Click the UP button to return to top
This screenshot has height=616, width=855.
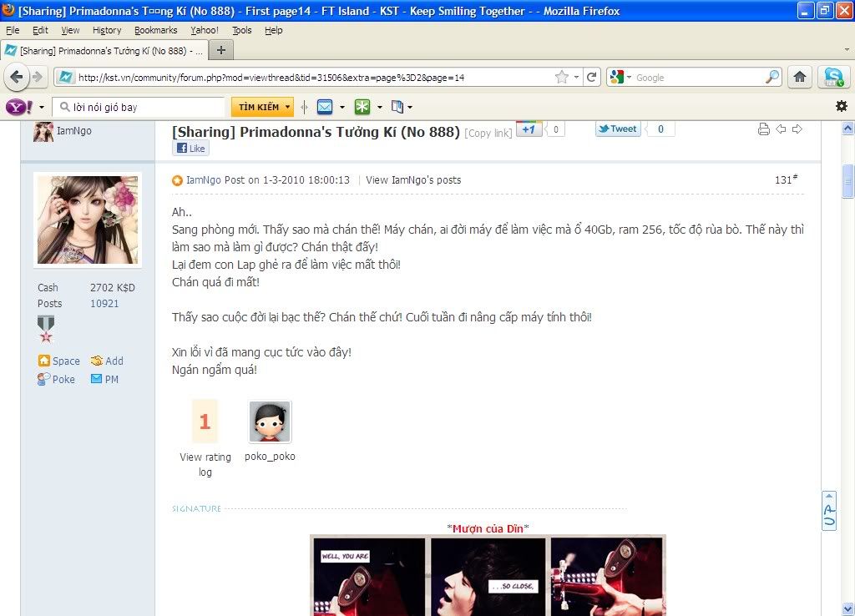coord(829,511)
